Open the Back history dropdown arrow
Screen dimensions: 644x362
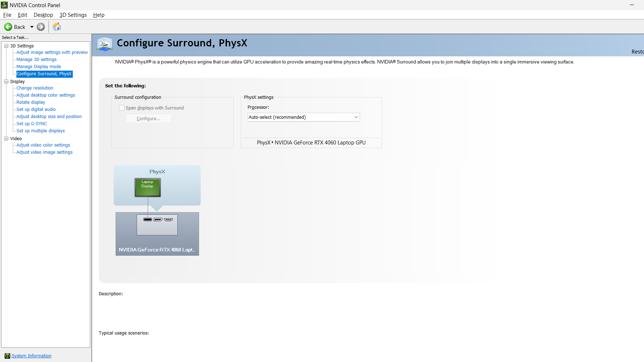coord(32,27)
